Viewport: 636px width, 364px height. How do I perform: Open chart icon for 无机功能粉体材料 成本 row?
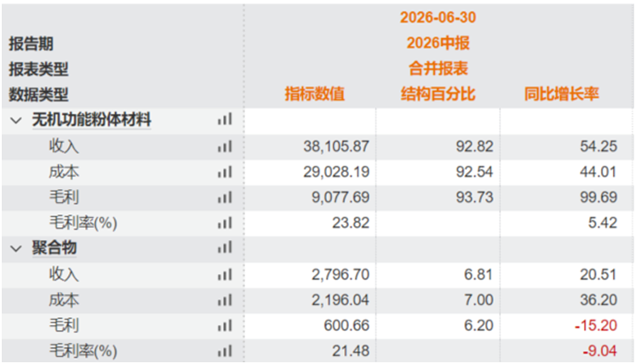(225, 172)
